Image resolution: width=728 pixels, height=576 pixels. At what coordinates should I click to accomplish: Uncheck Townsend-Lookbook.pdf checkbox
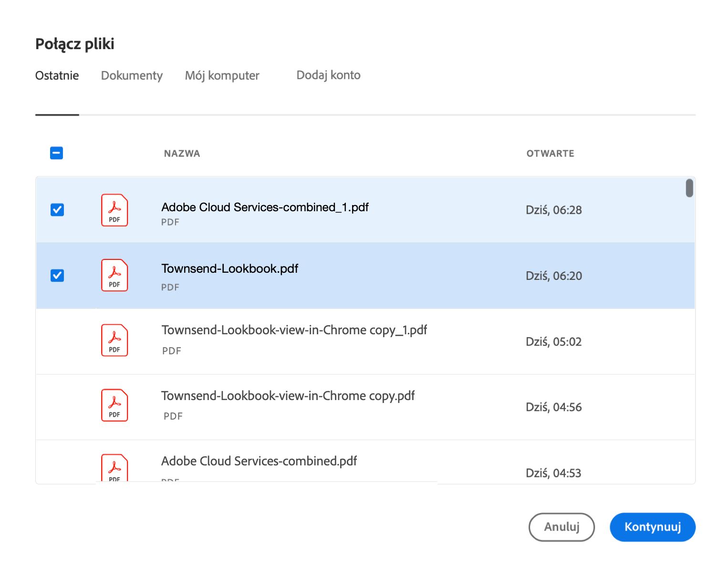coord(57,276)
